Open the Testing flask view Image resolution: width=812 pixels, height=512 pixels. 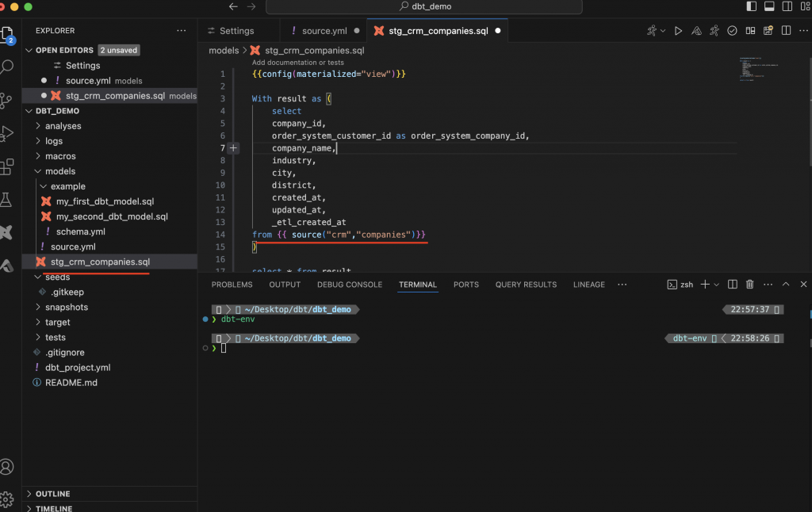tap(6, 200)
